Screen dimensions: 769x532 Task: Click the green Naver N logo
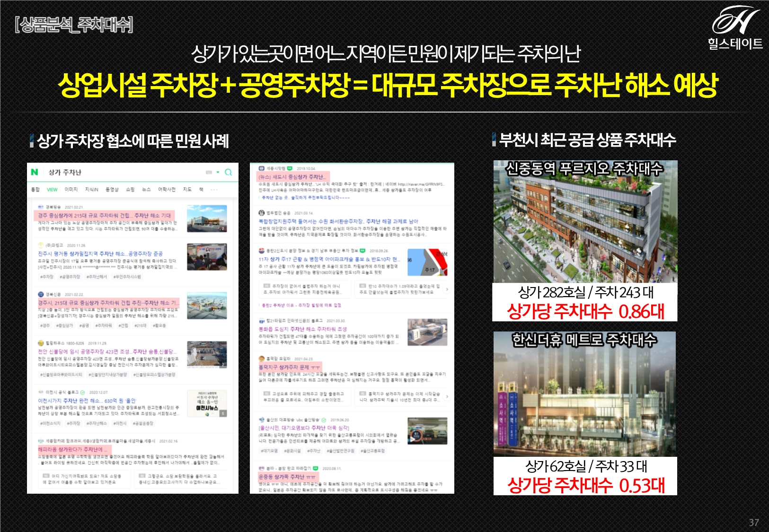coord(35,172)
